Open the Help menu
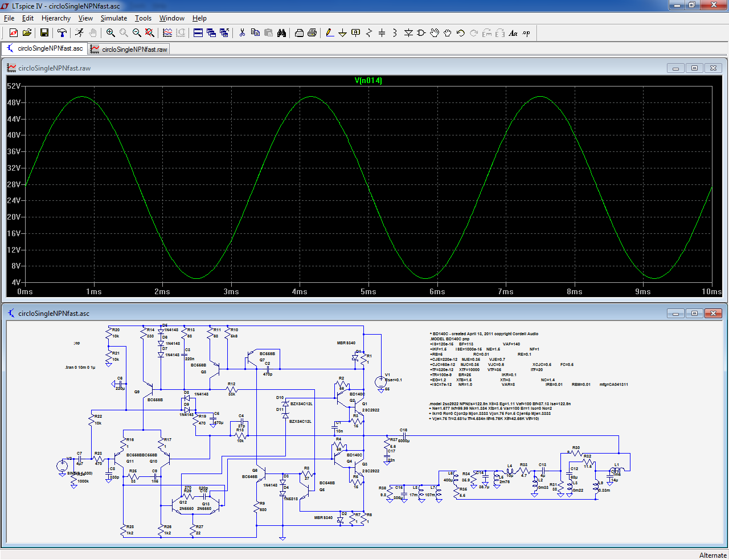Screen dimensions: 729x560 (x=199, y=18)
